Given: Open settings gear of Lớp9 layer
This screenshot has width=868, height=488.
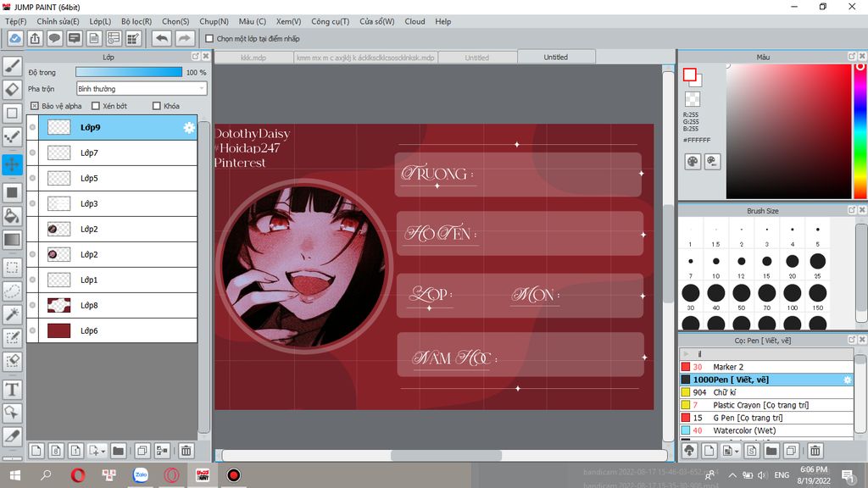Looking at the screenshot, I should click(x=189, y=127).
